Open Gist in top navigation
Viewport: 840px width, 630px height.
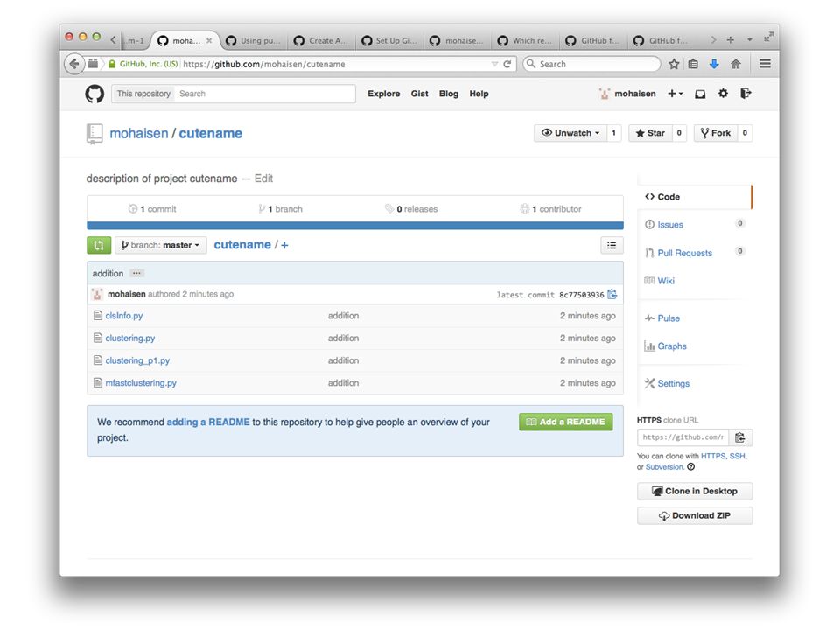(419, 94)
